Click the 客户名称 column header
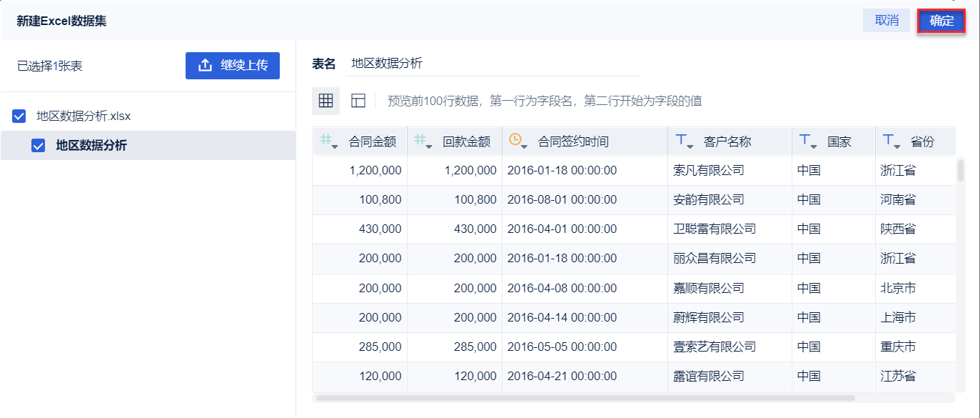 [x=727, y=141]
